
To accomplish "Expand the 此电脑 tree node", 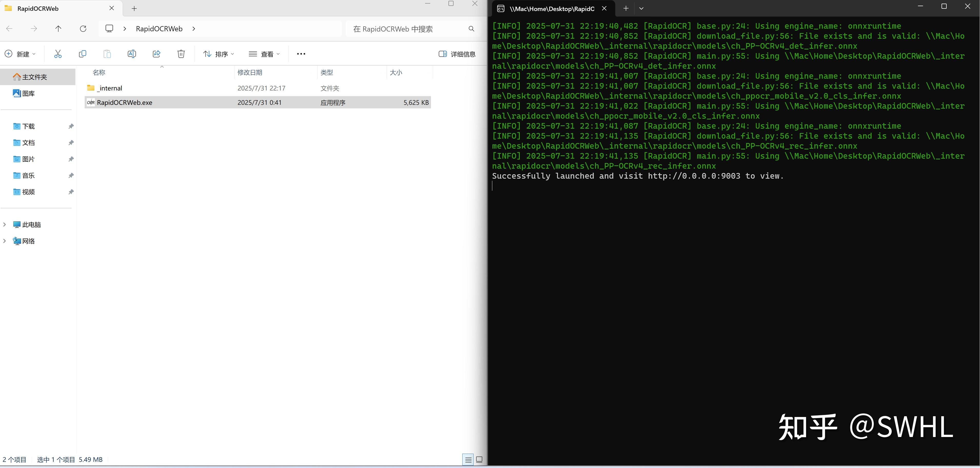I will [x=5, y=225].
